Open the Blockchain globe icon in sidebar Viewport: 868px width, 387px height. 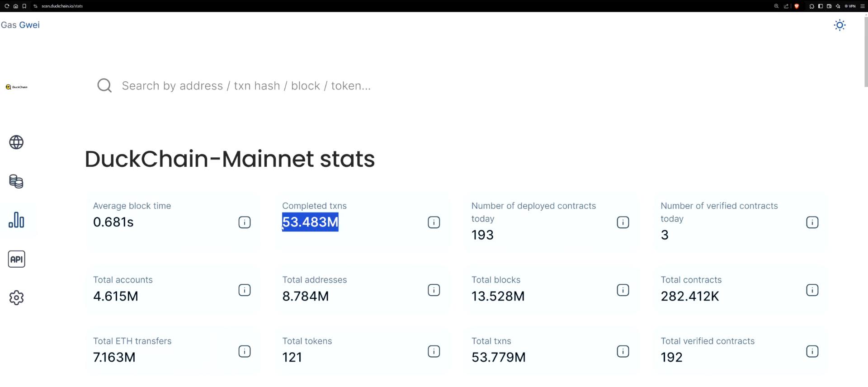[16, 142]
